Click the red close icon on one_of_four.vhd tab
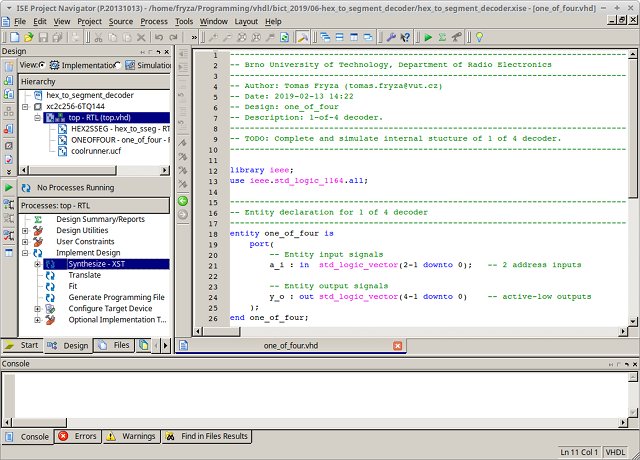The height and width of the screenshot is (460, 640). (398, 345)
